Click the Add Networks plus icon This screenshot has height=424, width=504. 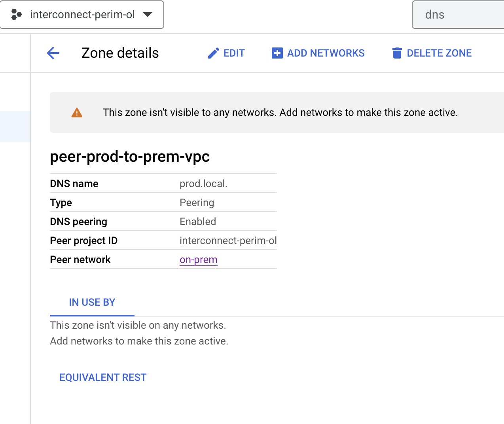tap(277, 53)
